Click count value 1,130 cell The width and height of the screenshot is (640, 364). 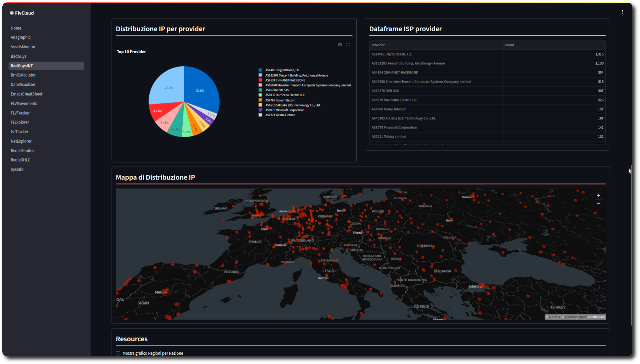point(554,63)
